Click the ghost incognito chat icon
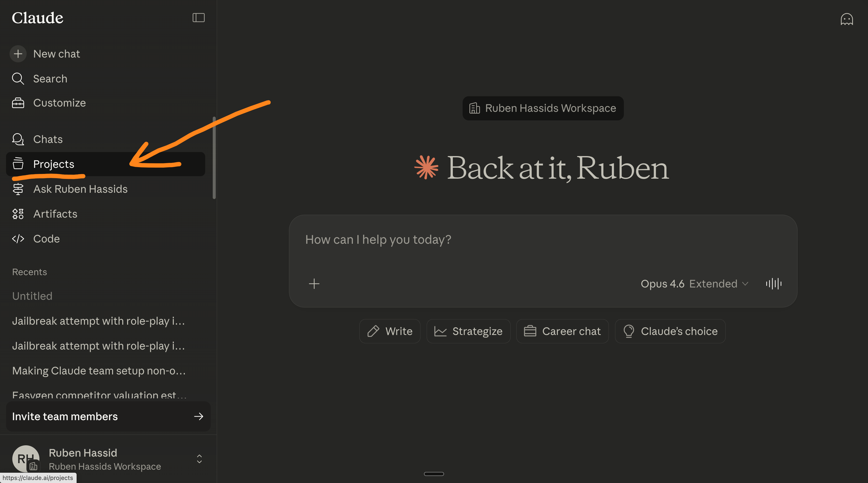This screenshot has height=483, width=868. (846, 20)
